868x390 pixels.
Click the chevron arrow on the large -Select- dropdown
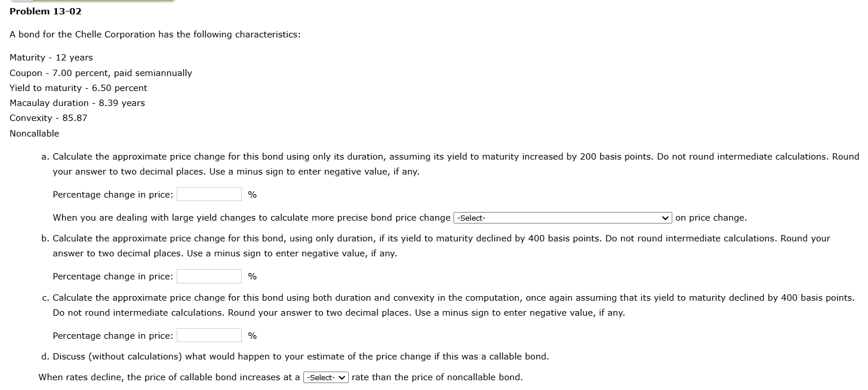click(665, 218)
